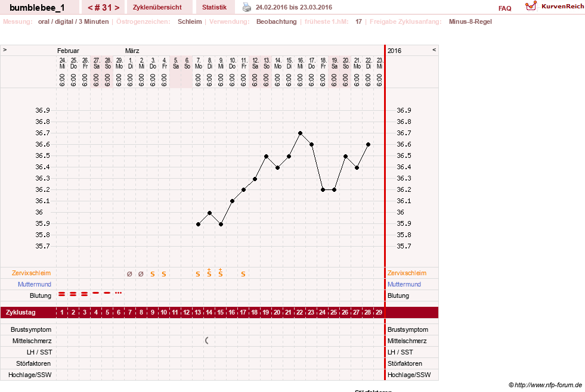Click the Ø mucus symbol on cycle day 7
The width and height of the screenshot is (585, 392).
point(129,274)
